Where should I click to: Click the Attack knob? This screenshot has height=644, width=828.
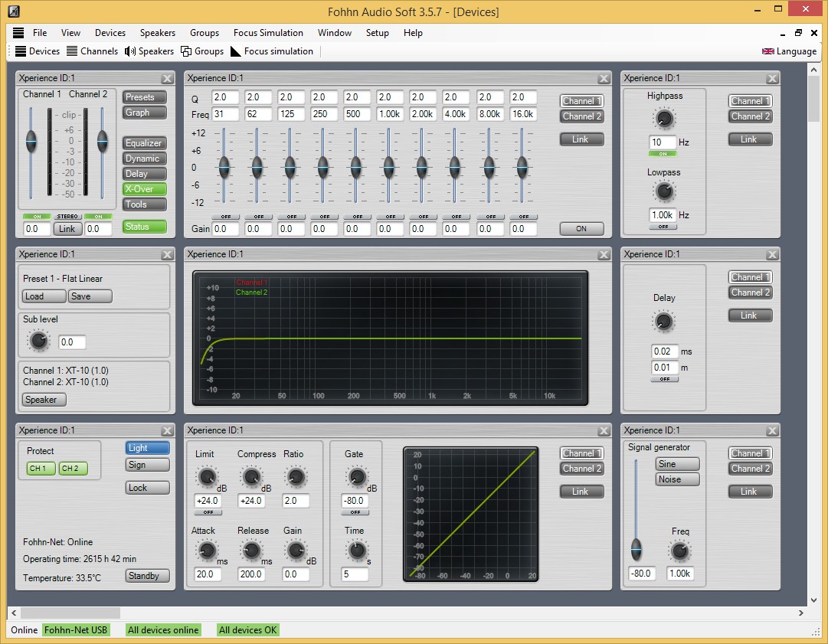[x=207, y=551]
